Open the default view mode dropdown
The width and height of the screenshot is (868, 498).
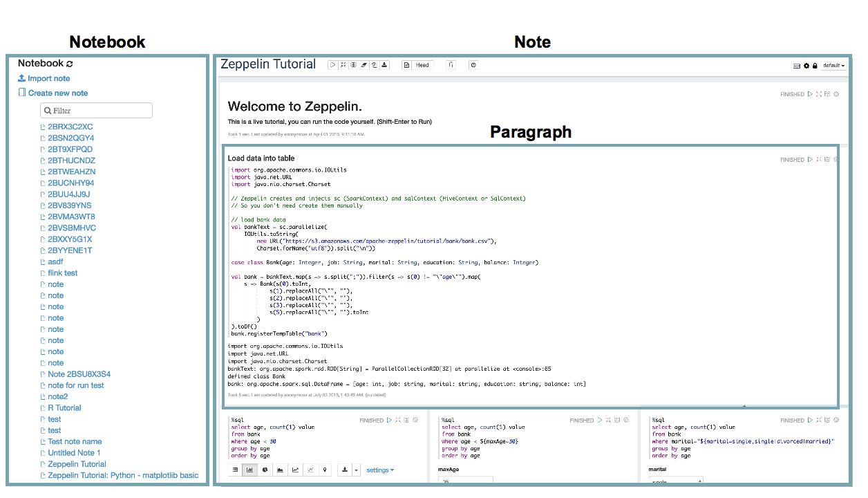pos(833,66)
